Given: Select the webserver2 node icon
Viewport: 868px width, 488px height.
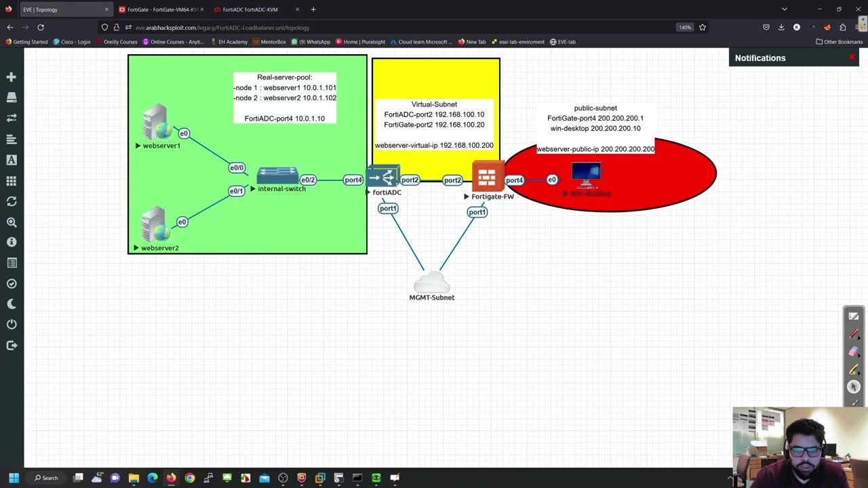Looking at the screenshot, I should tap(155, 224).
